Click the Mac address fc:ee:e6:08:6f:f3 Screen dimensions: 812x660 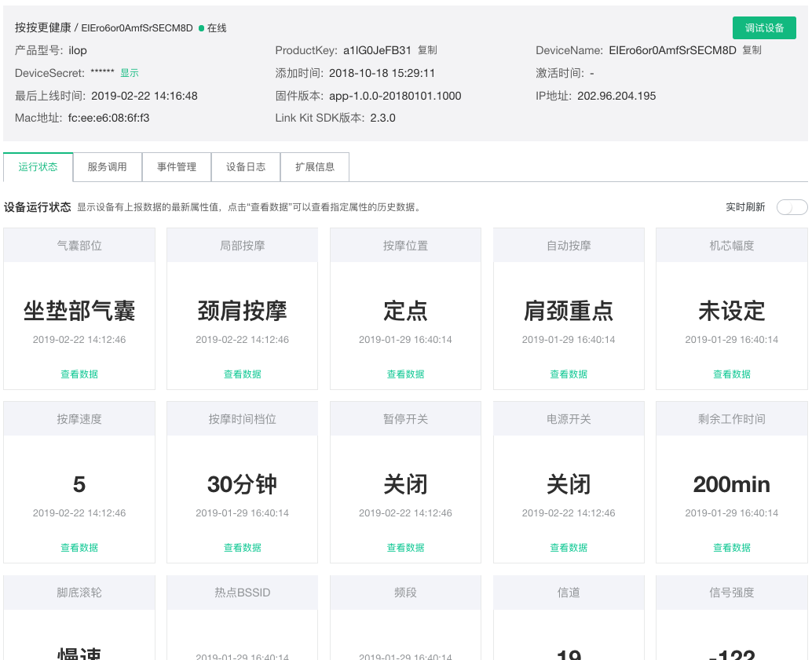click(x=108, y=118)
